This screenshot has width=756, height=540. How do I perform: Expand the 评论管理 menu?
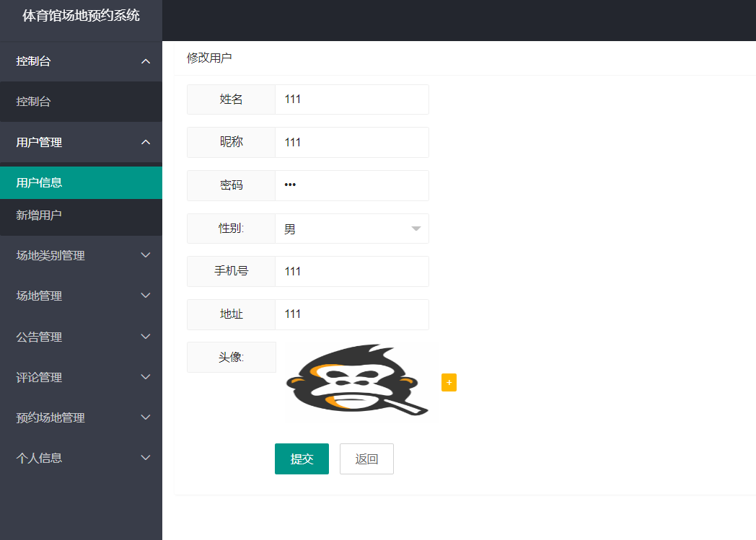(x=81, y=377)
